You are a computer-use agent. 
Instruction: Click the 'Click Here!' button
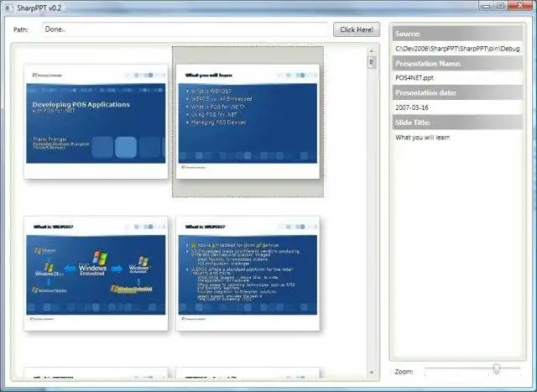coord(357,29)
